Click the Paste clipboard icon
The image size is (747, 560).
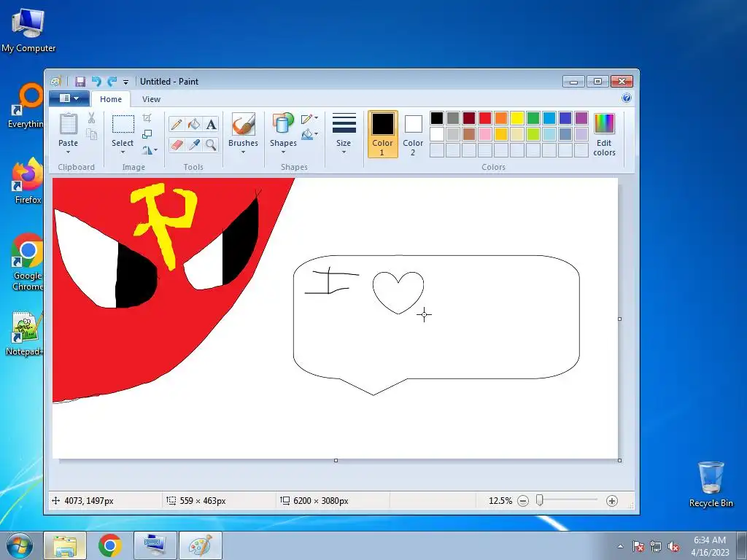tap(68, 124)
